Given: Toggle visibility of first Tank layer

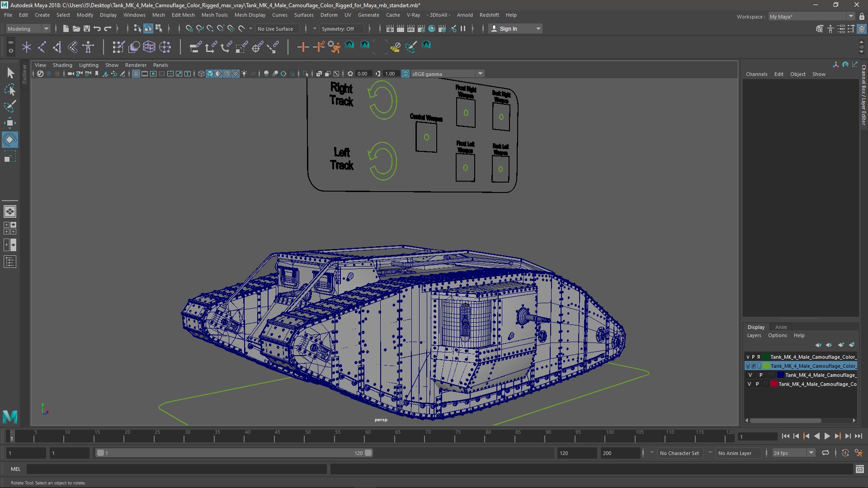Looking at the screenshot, I should (x=748, y=357).
